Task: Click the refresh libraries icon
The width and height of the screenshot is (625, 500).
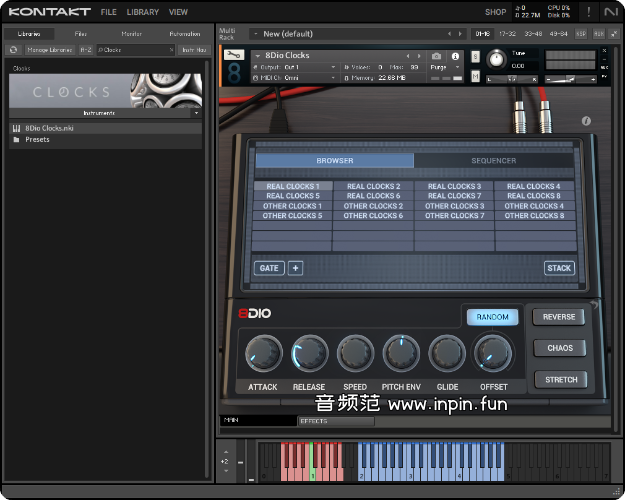Action: coord(14,49)
